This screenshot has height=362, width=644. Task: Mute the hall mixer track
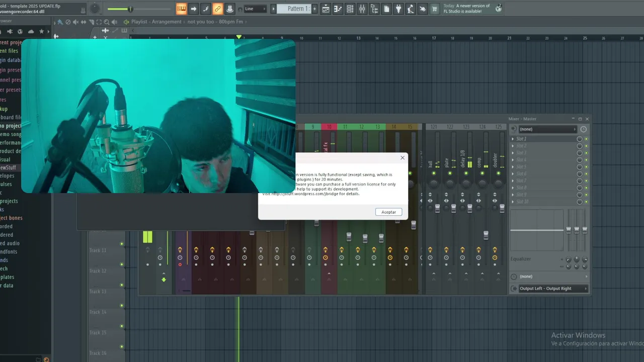click(x=434, y=173)
